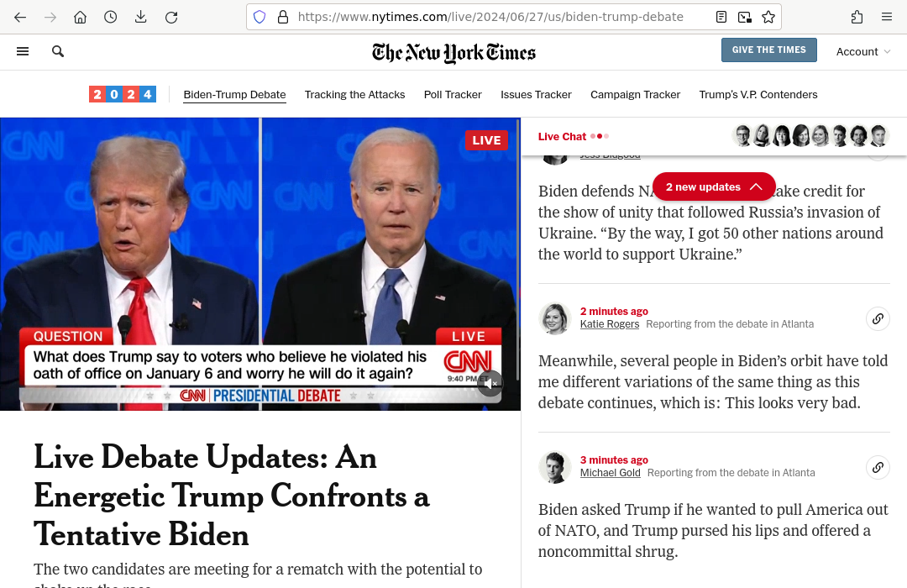Show tracking protection shield info
The width and height of the screenshot is (907, 588).
[260, 17]
